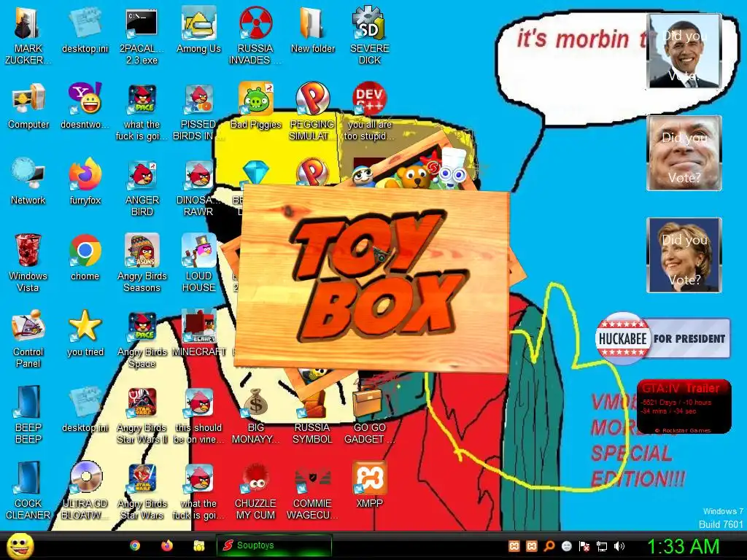Click the action center flag tray icon
This screenshot has height=560, width=747.
click(584, 546)
